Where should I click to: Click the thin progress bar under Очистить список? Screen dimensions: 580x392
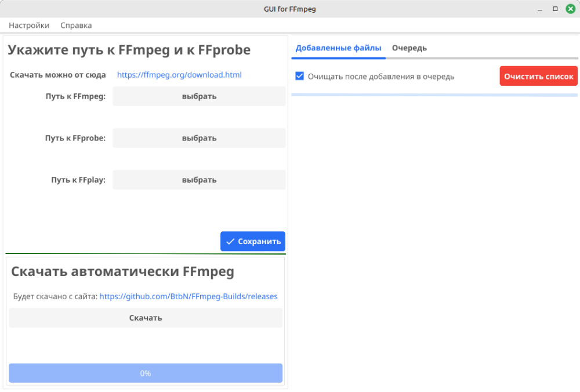[434, 95]
